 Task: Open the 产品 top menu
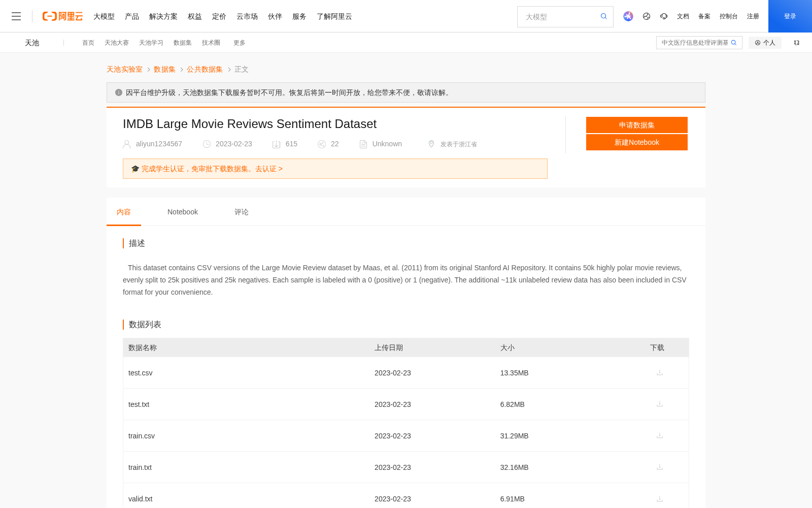tap(132, 16)
